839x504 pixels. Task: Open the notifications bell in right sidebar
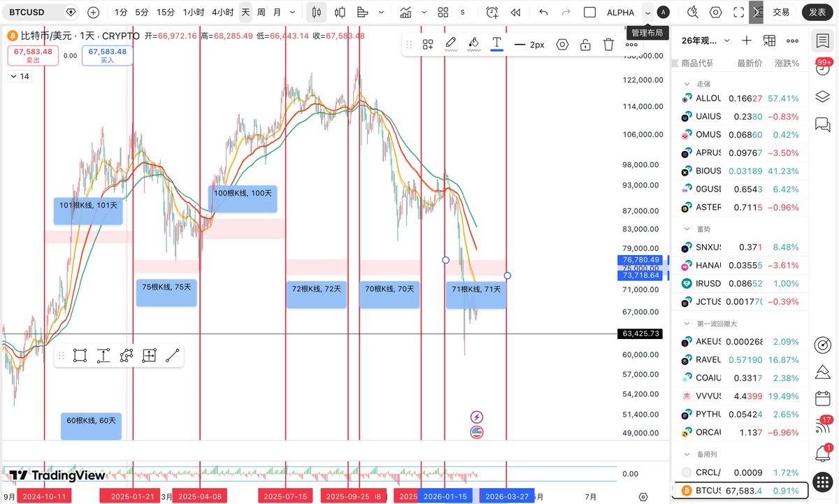point(822,453)
